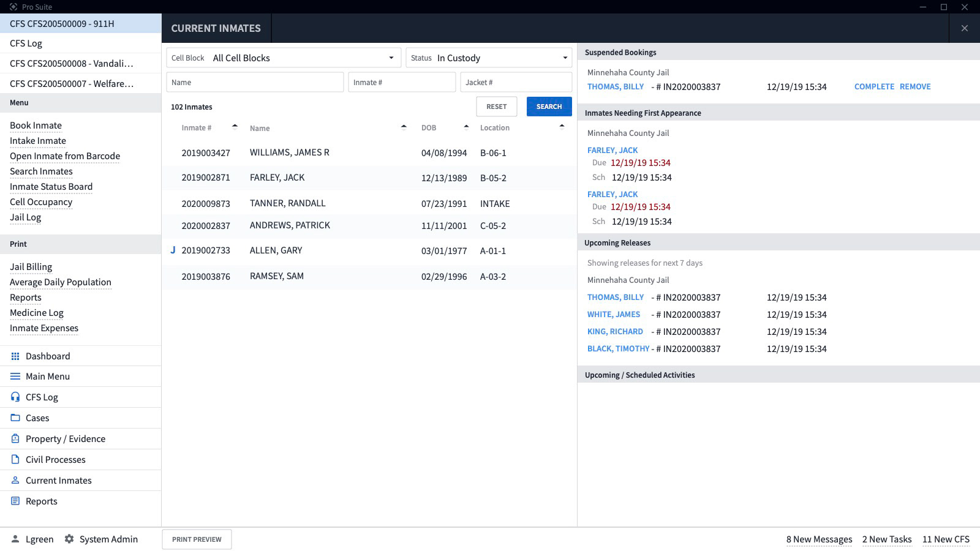Open the Search Inmates link
The height and width of the screenshot is (551, 980).
click(x=41, y=171)
